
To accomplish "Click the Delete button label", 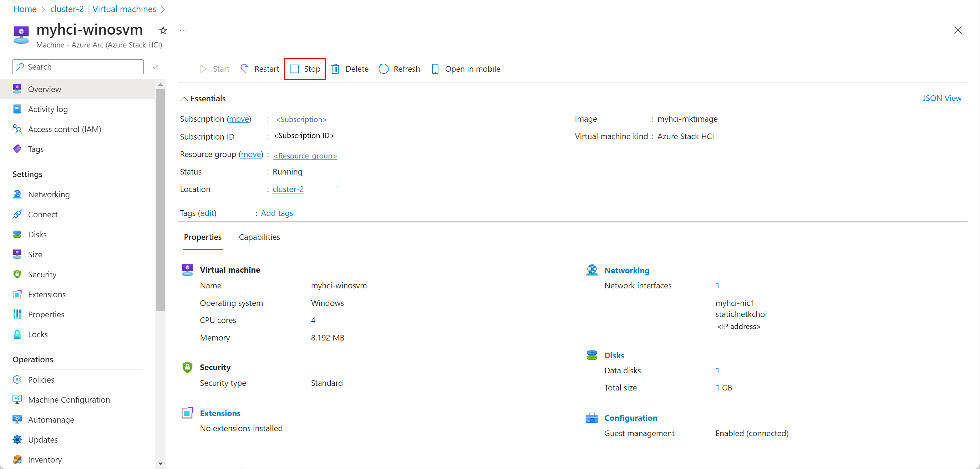I will (x=357, y=69).
